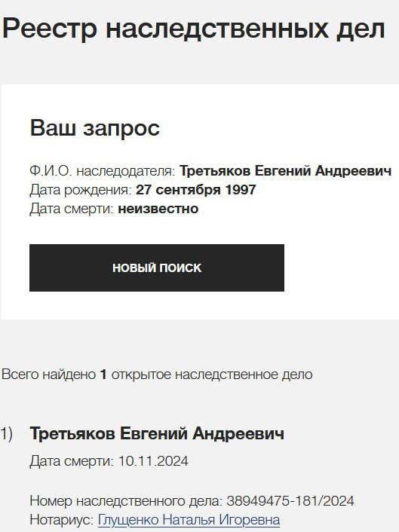Open notary Глущенко Наталья Игоревна link
Viewport: 399px width, 532px height.
[189, 520]
